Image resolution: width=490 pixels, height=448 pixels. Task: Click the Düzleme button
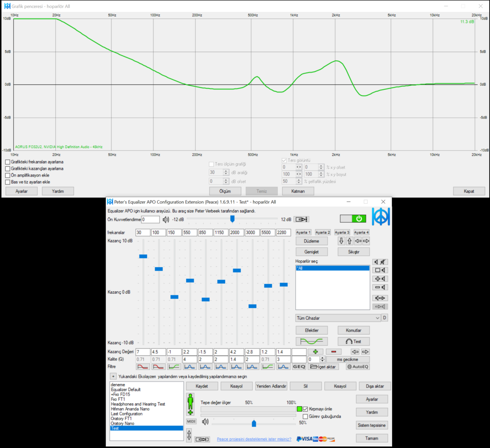312,241
